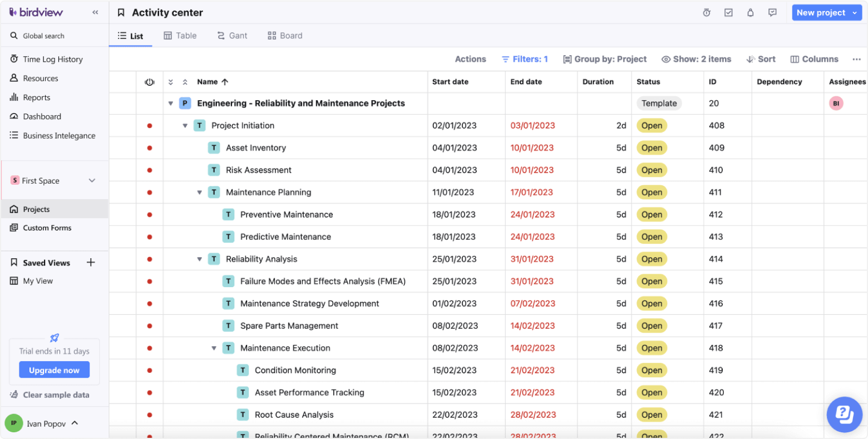Switch to the List tab

[130, 36]
